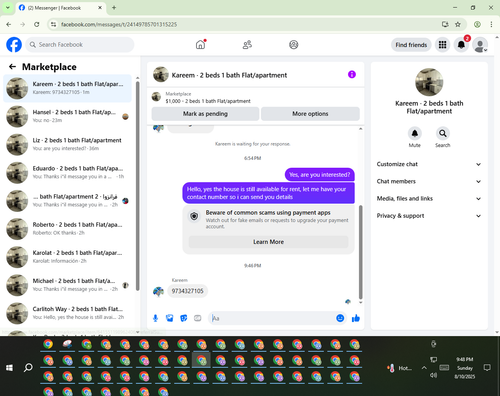Viewport: 500px width, 396px height.
Task: Open Liz conversation in list
Action: tap(67, 145)
